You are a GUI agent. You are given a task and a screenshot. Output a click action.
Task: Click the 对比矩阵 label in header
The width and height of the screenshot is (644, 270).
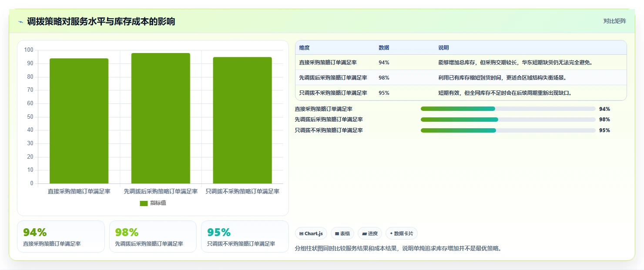[x=614, y=21]
